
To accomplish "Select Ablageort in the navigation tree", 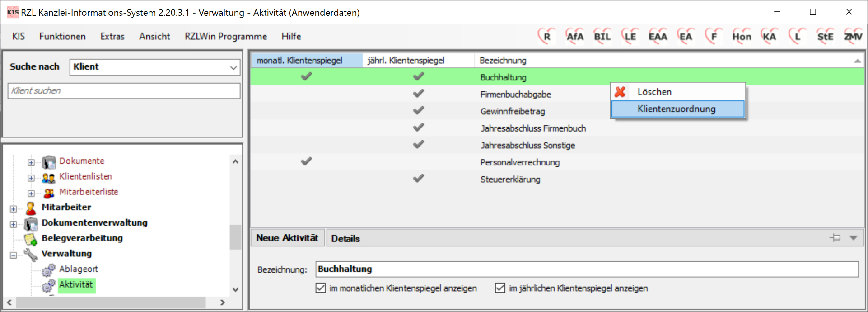I will [x=79, y=269].
